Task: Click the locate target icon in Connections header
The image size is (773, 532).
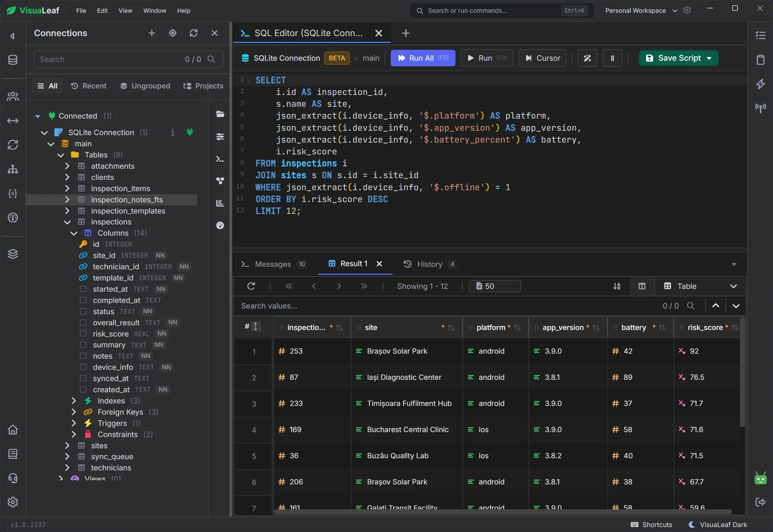Action: 173,33
